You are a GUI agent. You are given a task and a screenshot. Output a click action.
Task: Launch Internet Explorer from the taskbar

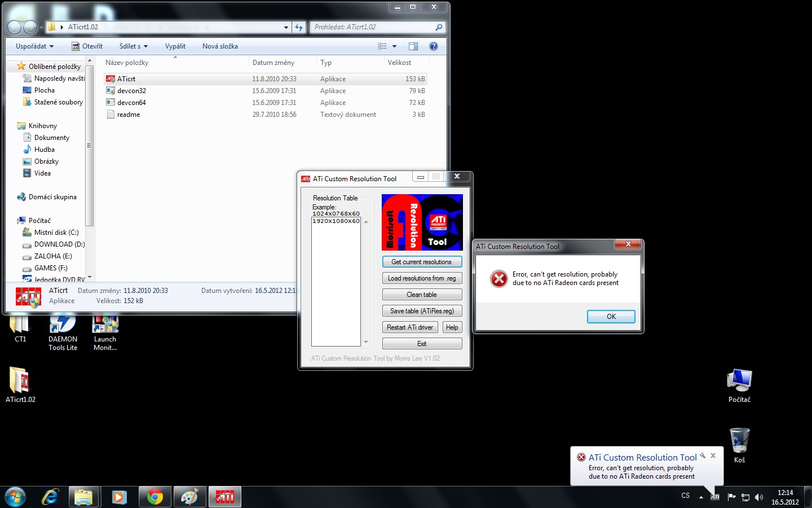click(x=50, y=497)
